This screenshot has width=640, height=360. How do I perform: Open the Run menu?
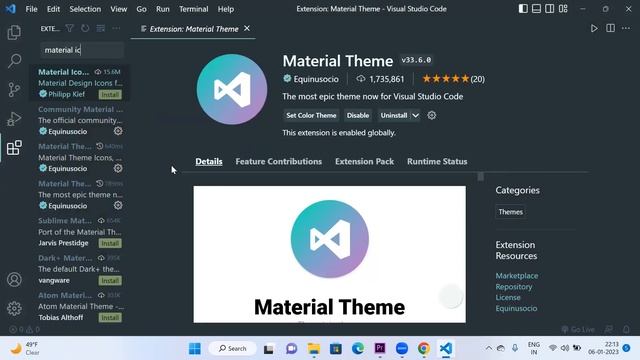pos(162,9)
